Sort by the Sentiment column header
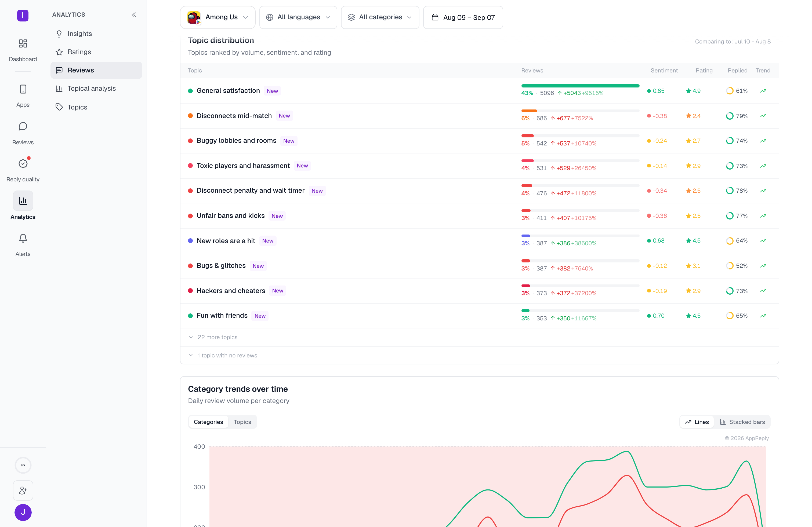Image resolution: width=812 pixels, height=527 pixels. [x=664, y=71]
